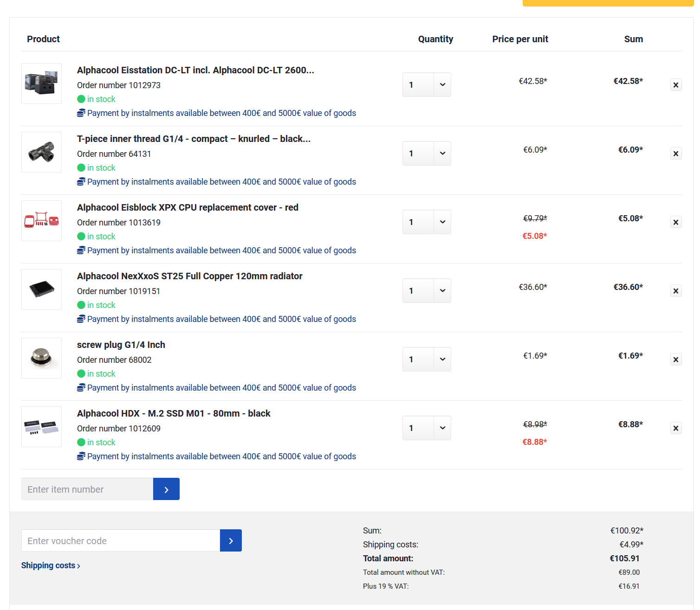This screenshot has width=700, height=610.
Task: Open quantity dropdown for NexXxoS ST25 radiator
Action: [x=427, y=291]
